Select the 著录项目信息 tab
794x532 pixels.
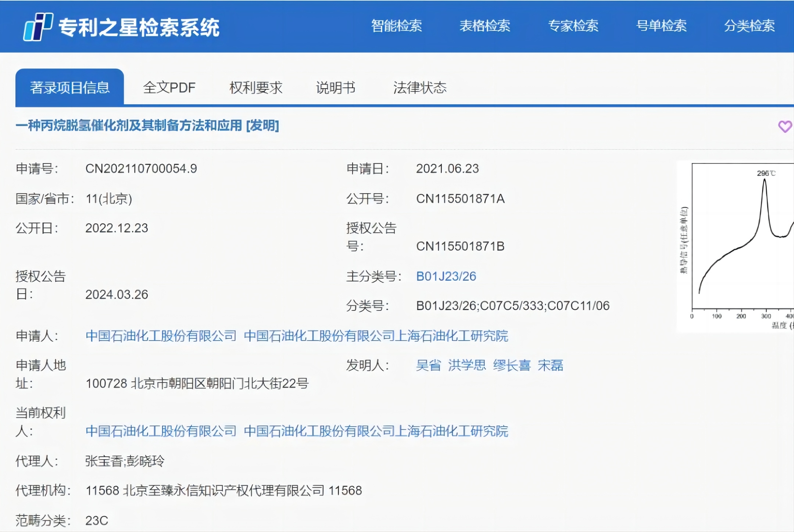69,87
